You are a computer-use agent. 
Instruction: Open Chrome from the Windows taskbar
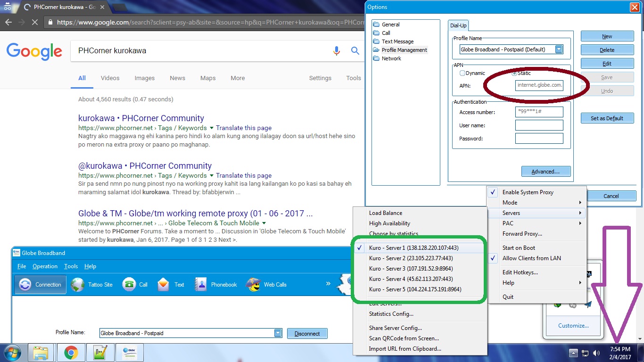point(71,353)
